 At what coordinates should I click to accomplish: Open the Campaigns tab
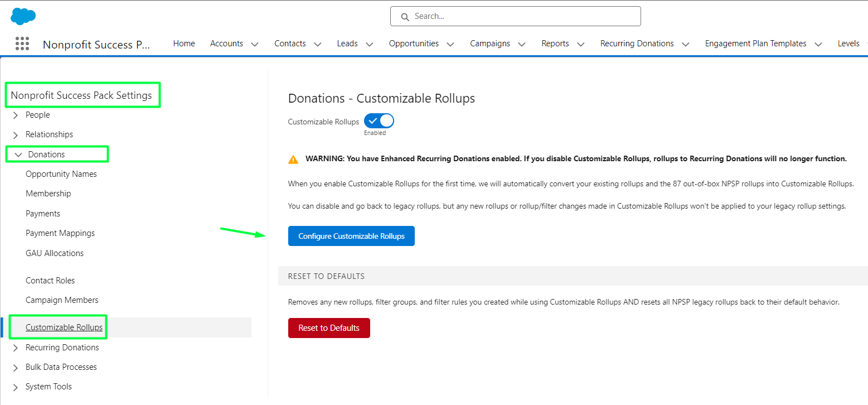490,44
